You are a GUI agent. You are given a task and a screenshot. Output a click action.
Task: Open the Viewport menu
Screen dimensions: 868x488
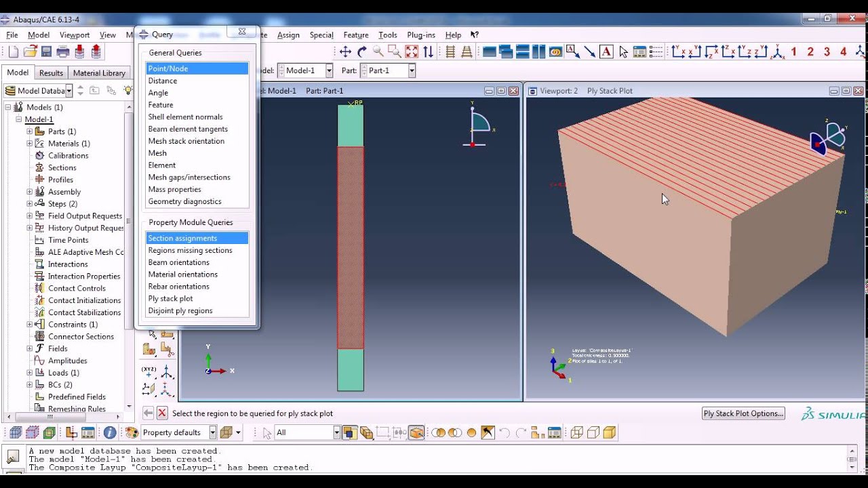[75, 35]
